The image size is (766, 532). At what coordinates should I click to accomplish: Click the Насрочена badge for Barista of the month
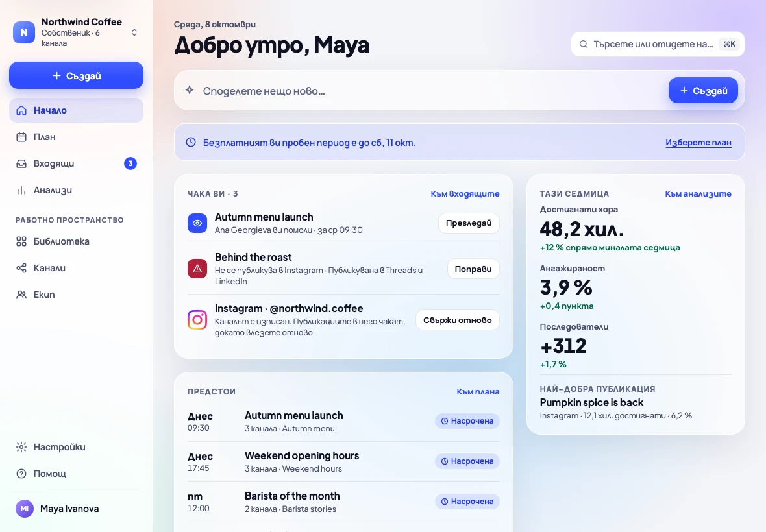point(467,502)
